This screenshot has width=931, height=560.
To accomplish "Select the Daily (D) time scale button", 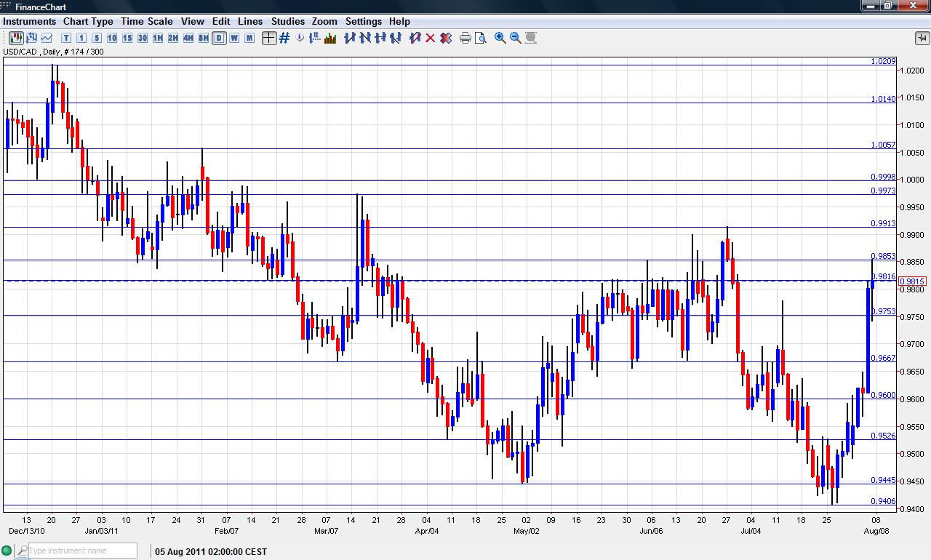I will pyautogui.click(x=219, y=38).
